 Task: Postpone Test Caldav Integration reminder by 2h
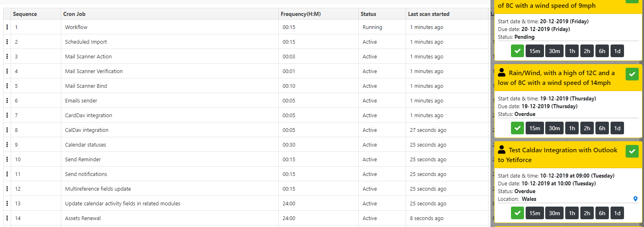587,213
